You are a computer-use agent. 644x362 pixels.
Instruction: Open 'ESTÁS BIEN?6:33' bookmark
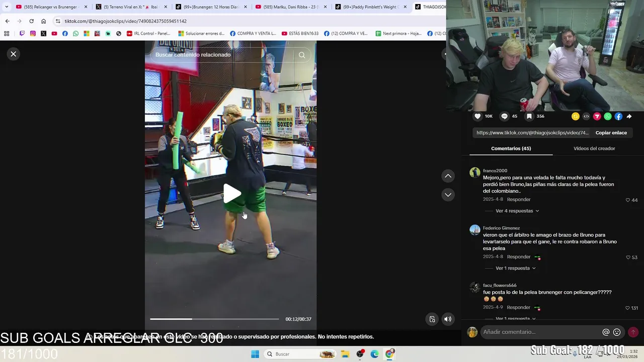point(300,34)
